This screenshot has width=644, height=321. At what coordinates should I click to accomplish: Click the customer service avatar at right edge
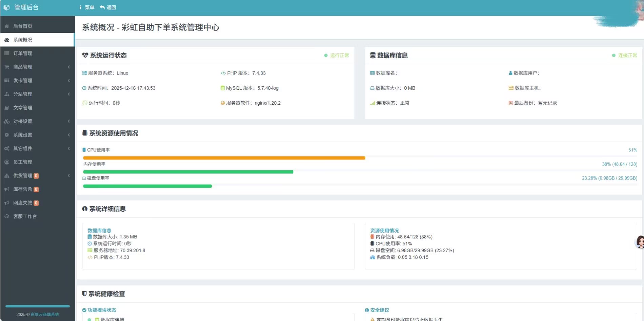(640, 242)
